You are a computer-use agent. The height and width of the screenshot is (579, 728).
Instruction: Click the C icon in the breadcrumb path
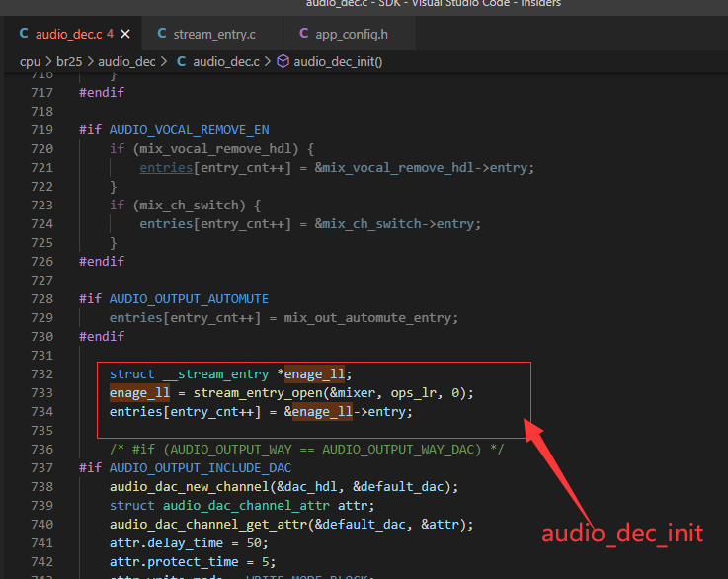(181, 62)
